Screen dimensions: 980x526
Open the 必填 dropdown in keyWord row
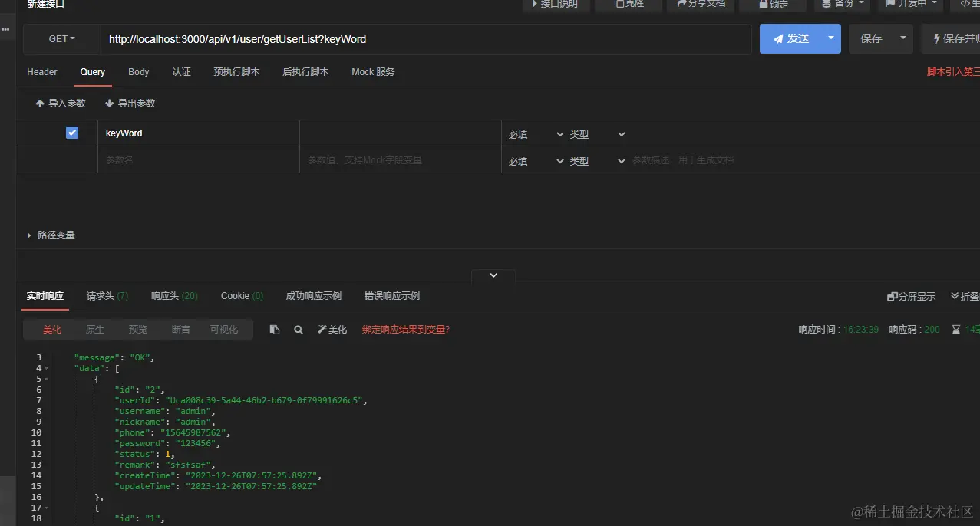tap(536, 134)
